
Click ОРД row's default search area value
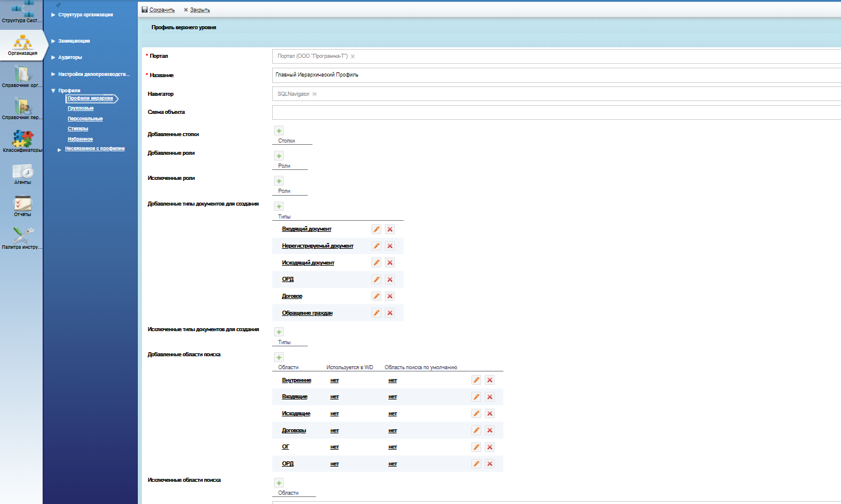(392, 464)
